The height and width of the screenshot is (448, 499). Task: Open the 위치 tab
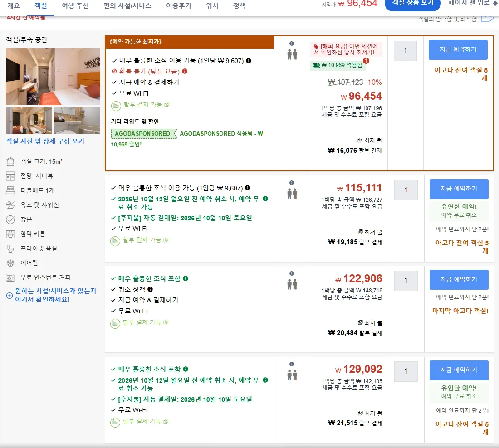point(212,6)
